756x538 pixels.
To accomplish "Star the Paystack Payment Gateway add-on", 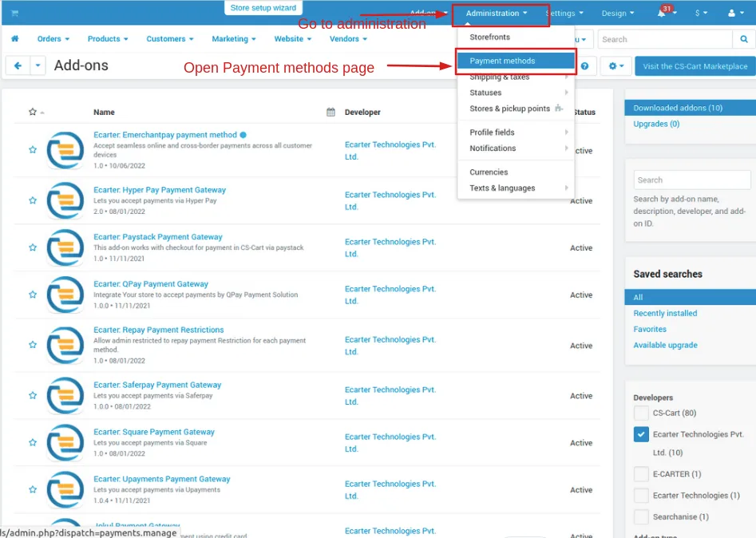I will pyautogui.click(x=33, y=247).
